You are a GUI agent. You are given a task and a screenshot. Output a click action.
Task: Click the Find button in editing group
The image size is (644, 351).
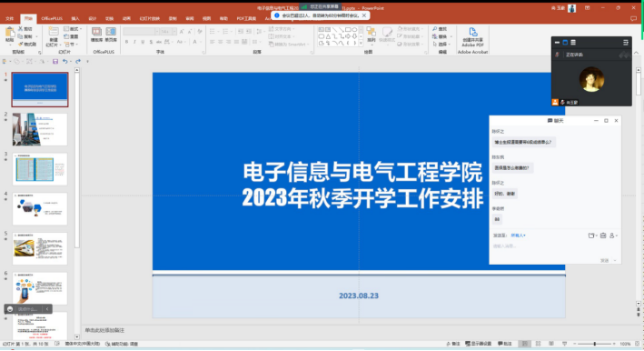click(x=440, y=29)
